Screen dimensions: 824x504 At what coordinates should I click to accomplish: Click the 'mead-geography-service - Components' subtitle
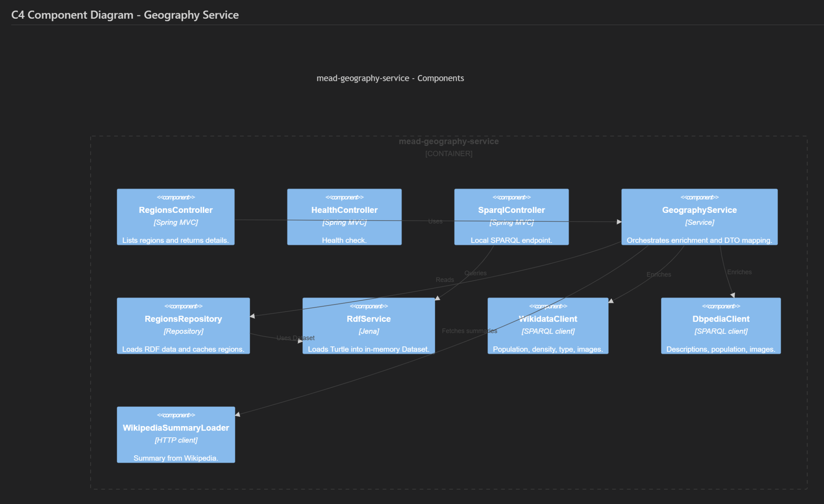click(390, 78)
